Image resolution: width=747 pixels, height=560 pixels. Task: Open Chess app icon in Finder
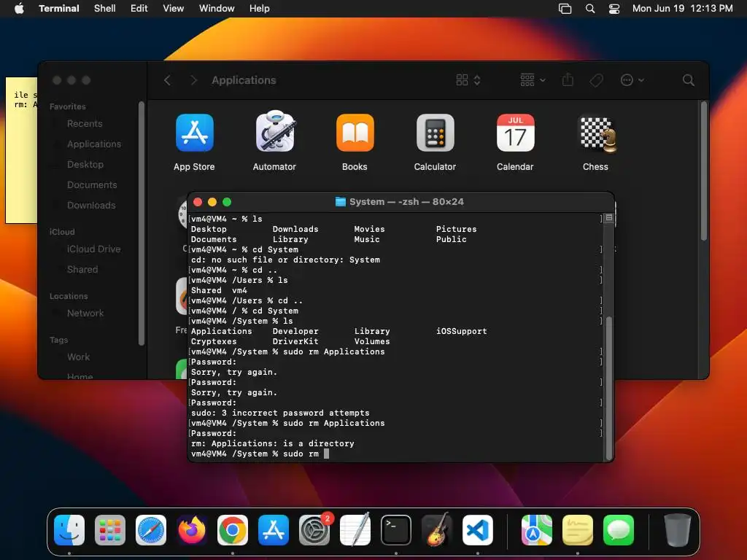click(x=596, y=134)
